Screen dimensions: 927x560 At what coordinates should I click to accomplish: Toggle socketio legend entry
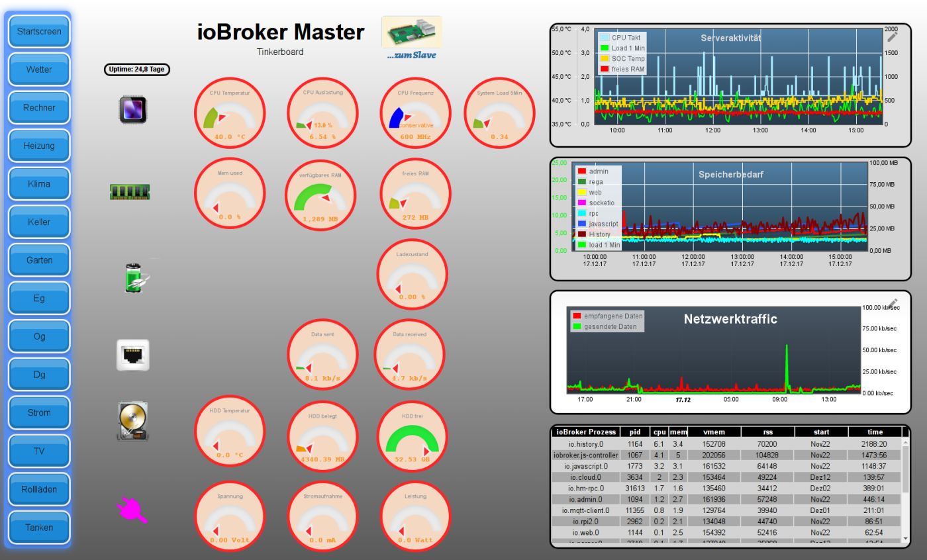pos(595,203)
